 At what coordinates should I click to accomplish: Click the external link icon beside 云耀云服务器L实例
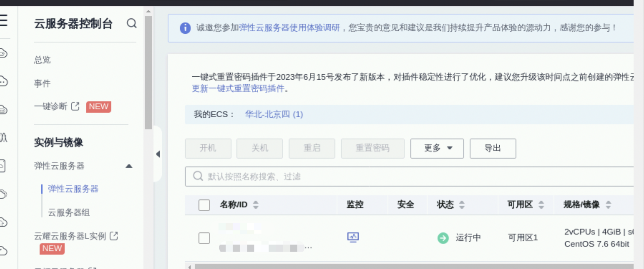click(x=114, y=236)
